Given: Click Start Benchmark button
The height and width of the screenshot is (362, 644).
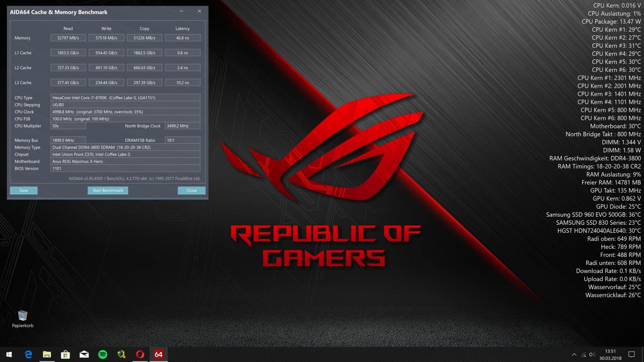Looking at the screenshot, I should tap(108, 190).
